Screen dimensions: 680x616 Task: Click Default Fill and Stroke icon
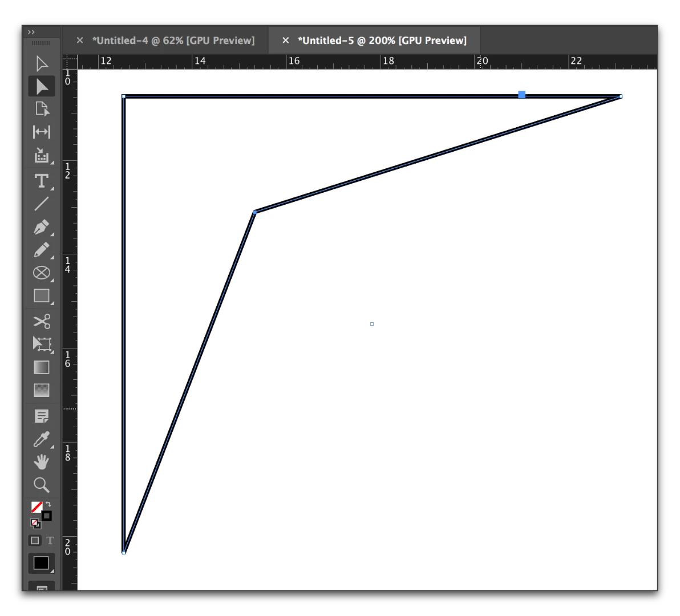(x=35, y=524)
